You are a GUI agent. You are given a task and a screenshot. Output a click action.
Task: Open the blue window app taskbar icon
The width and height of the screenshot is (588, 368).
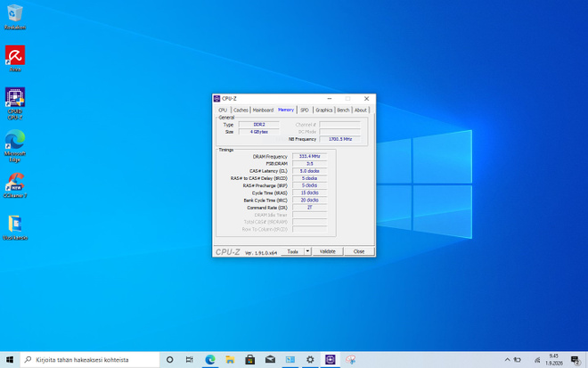[x=290, y=360]
